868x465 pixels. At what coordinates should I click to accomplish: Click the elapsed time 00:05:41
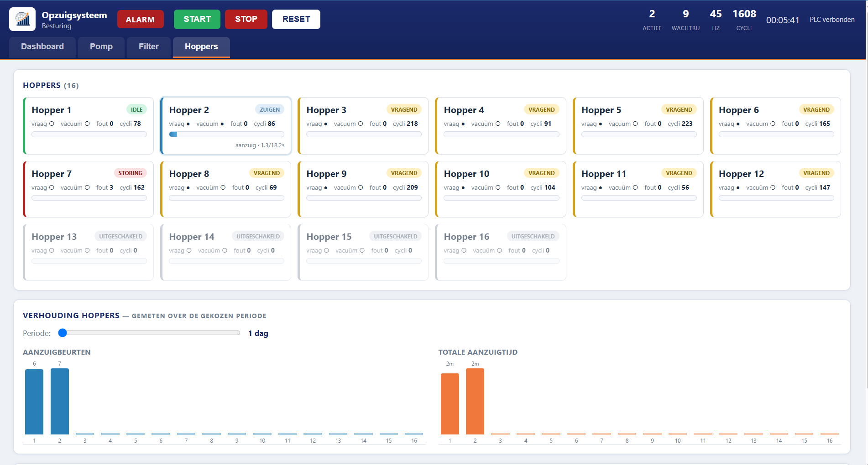pyautogui.click(x=783, y=20)
